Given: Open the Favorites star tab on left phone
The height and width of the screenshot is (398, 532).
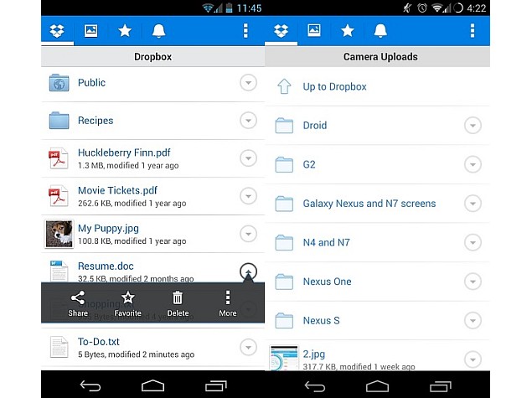Looking at the screenshot, I should [x=125, y=31].
